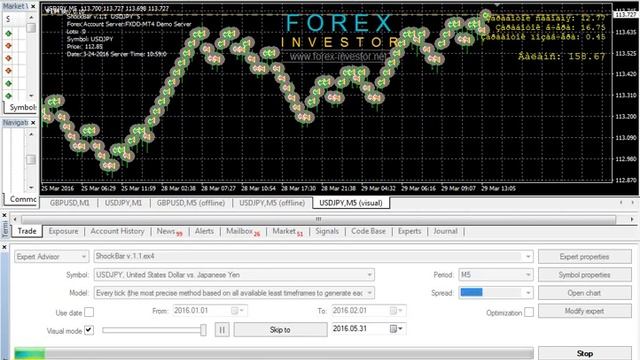
Task: Click right arrow of chart horizontal scrollbar
Action: click(632, 220)
